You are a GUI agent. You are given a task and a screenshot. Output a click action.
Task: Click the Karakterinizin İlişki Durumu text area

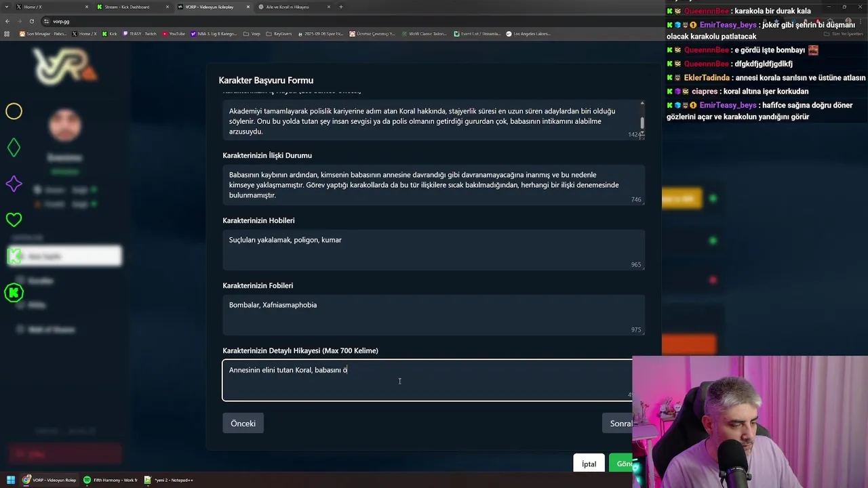coord(433,184)
